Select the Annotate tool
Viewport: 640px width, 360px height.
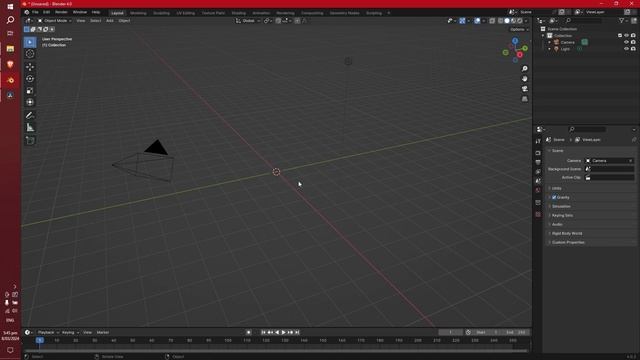[30, 116]
